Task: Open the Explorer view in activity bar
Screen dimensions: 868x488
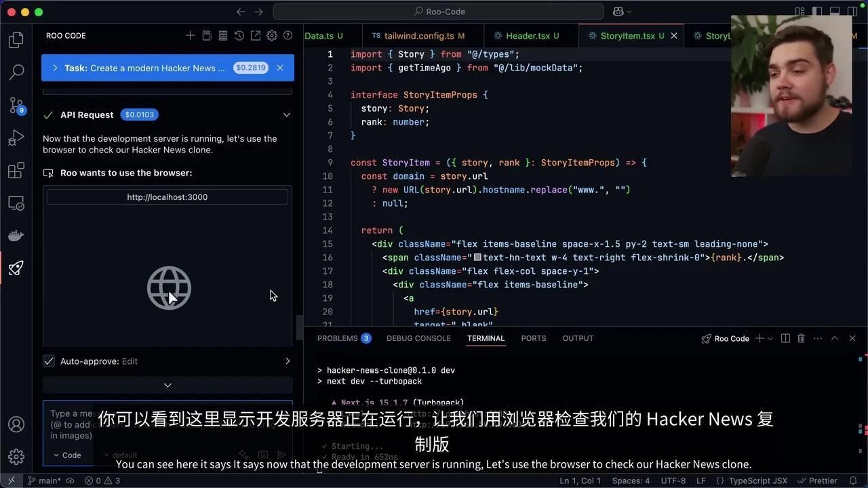Action: (x=16, y=40)
